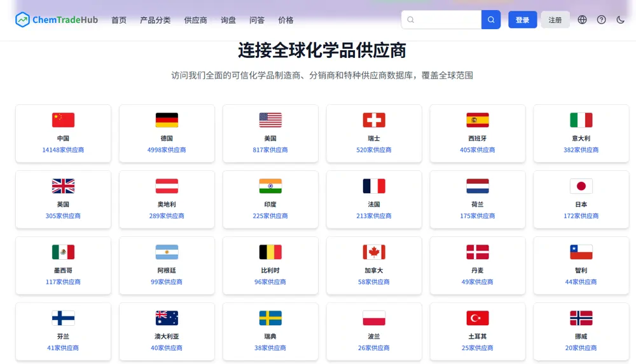The width and height of the screenshot is (636, 364).
Task: Go to the 供应商 navigation tab
Action: (x=195, y=20)
